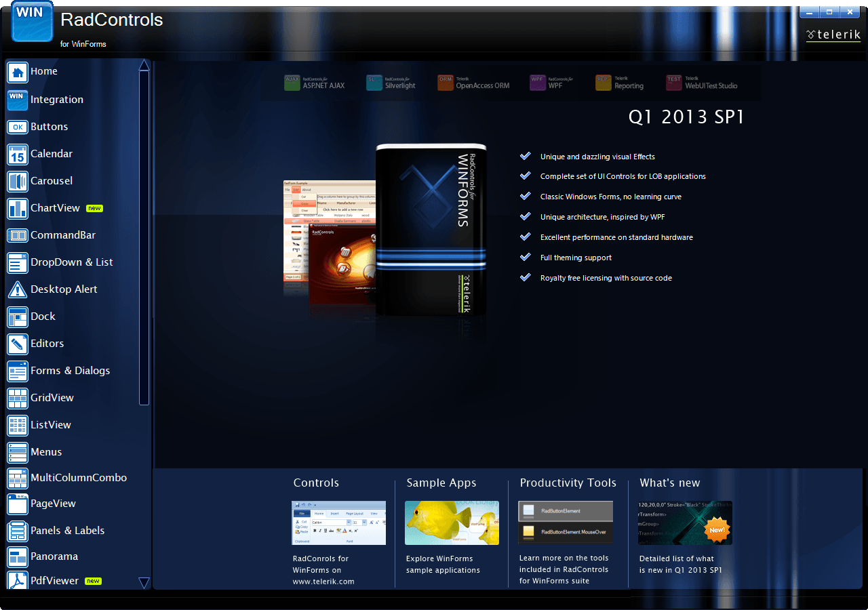The image size is (868, 610).
Task: Select the Buttons OK icon
Action: (18, 127)
